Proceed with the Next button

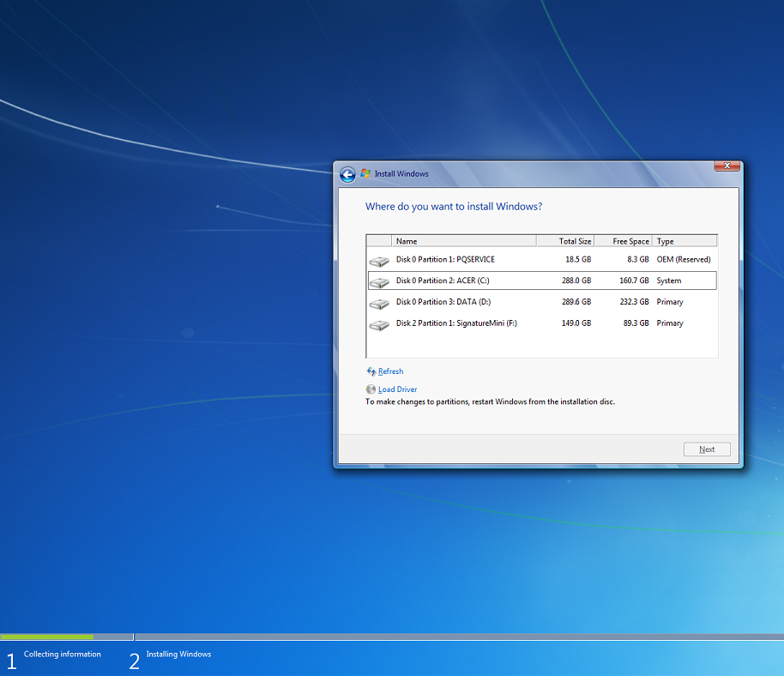click(707, 449)
